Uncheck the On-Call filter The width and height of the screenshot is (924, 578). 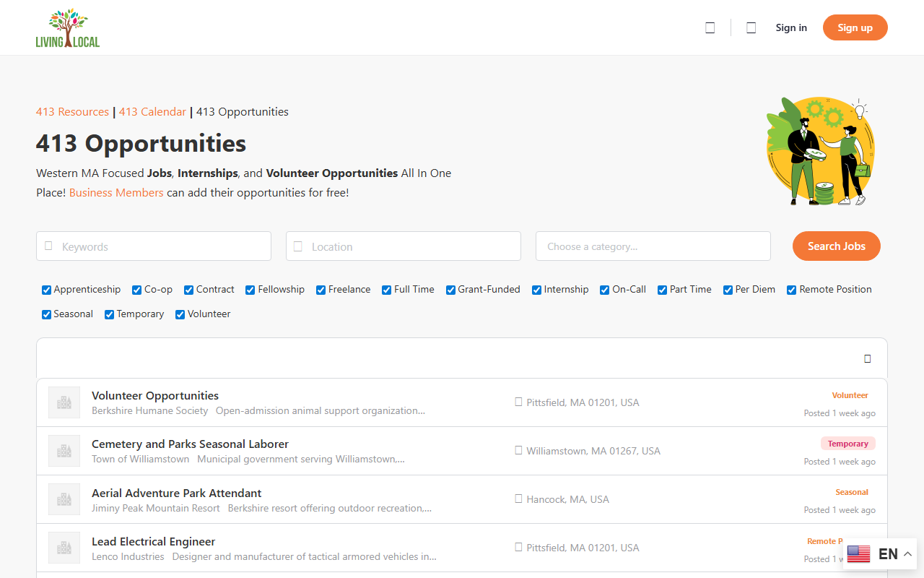point(605,290)
